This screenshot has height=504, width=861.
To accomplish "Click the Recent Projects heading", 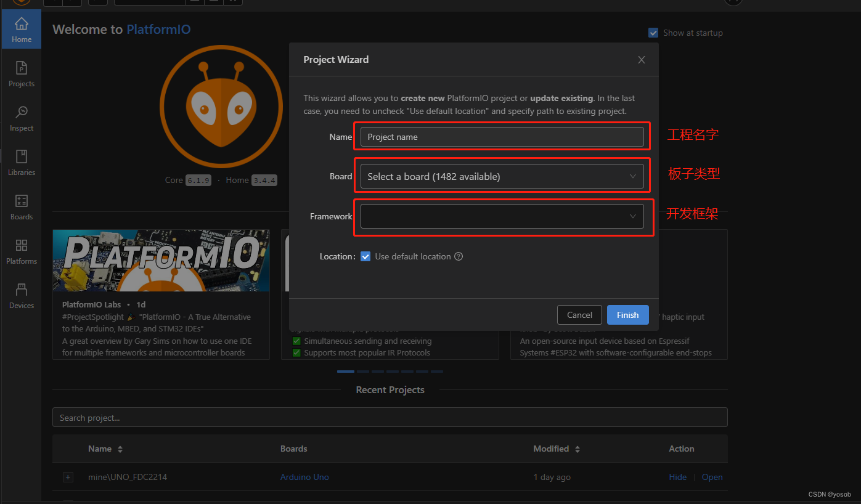I will [390, 389].
